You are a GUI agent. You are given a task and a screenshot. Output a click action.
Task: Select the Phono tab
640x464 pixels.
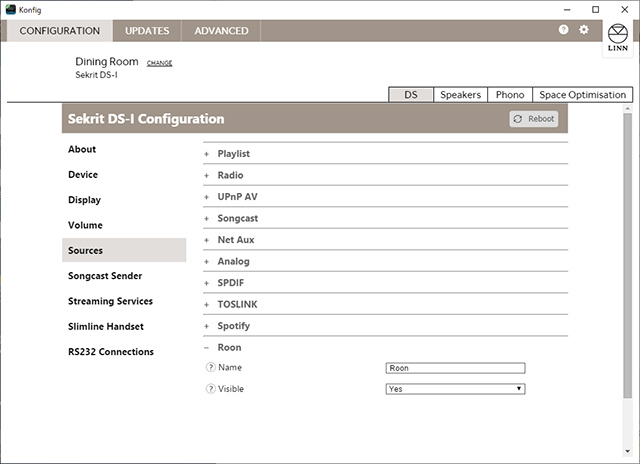click(510, 95)
